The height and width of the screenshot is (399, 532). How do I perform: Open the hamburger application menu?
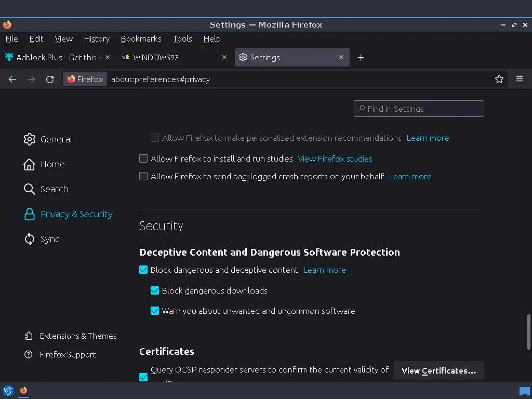coord(520,79)
